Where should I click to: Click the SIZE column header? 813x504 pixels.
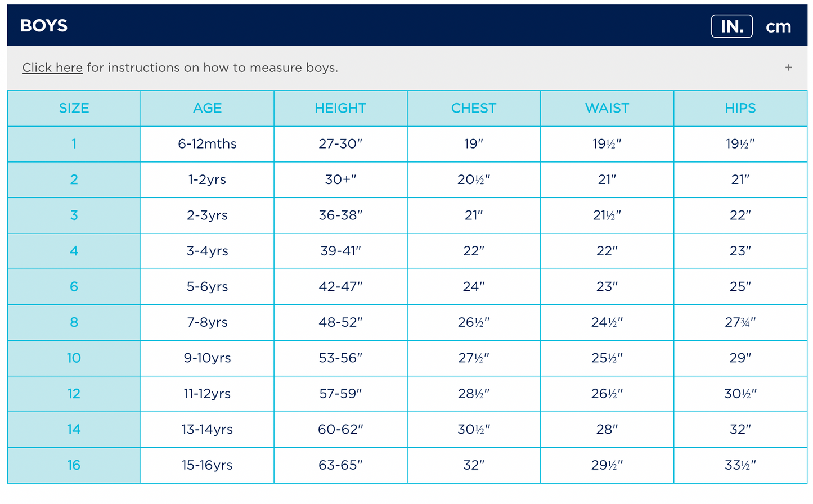pyautogui.click(x=74, y=108)
